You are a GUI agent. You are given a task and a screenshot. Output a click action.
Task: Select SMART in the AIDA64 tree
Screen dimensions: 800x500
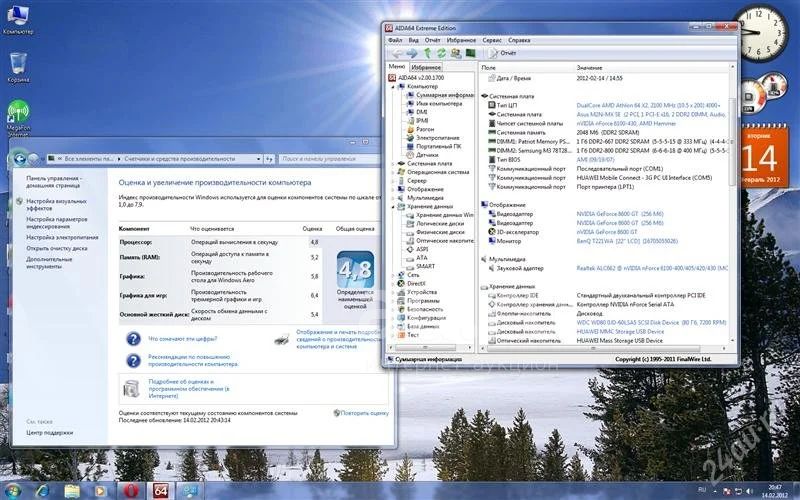click(x=425, y=266)
